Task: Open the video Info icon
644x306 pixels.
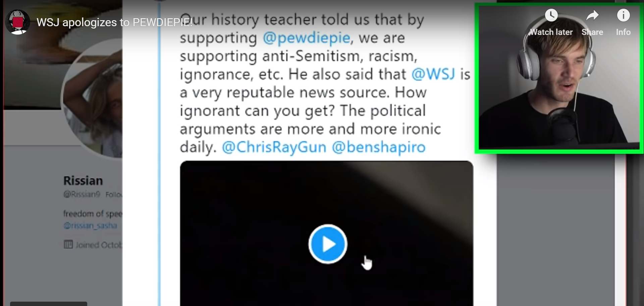Action: pyautogui.click(x=623, y=15)
